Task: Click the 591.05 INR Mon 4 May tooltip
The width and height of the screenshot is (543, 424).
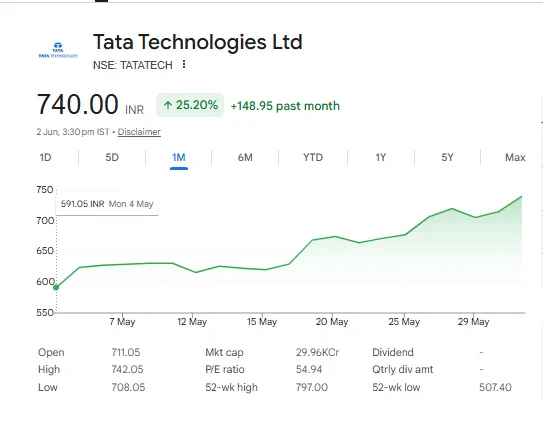Action: click(107, 204)
